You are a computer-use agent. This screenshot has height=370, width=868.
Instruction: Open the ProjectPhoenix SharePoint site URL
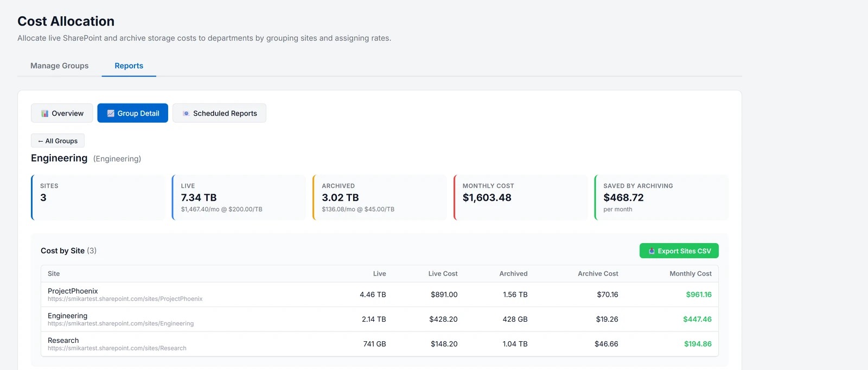[125, 299]
